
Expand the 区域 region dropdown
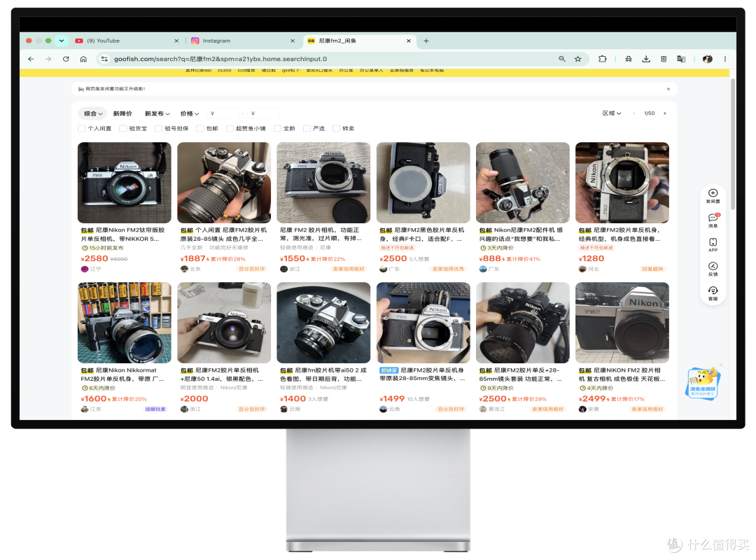[x=611, y=113]
